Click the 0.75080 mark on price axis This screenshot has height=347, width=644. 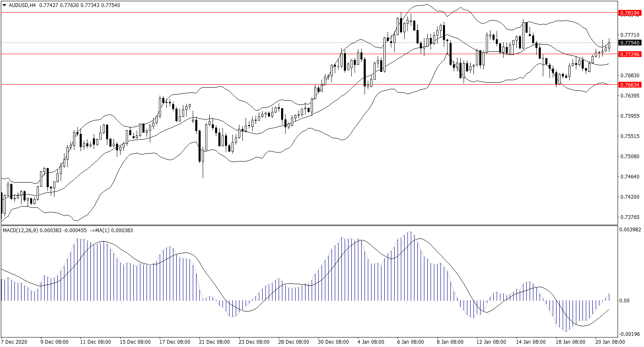(630, 157)
